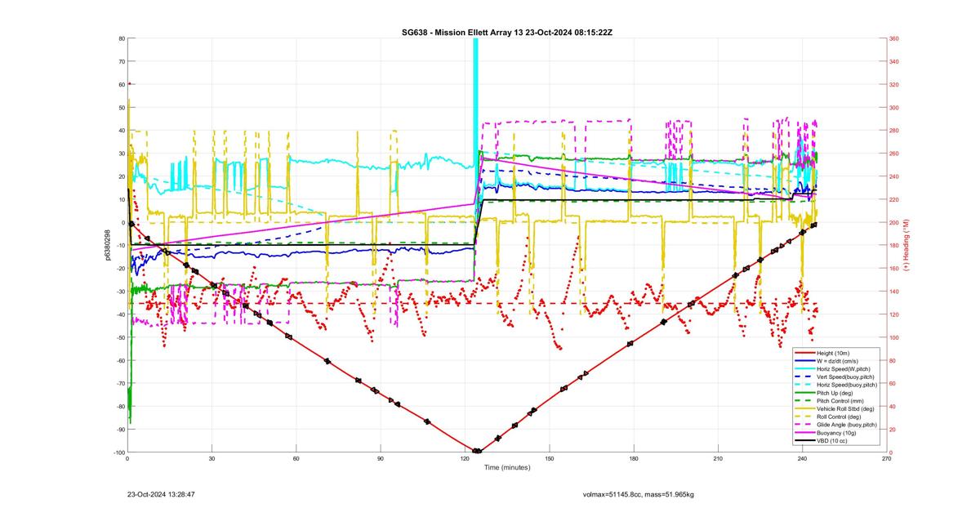
Task: Click footer text "volmax=51145.8cc, mass=51.965kg"
Action: 639,494
